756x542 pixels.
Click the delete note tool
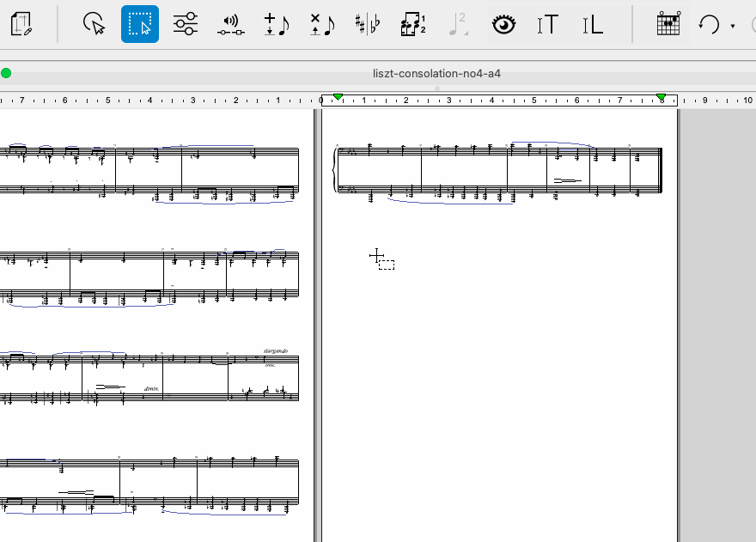point(322,24)
